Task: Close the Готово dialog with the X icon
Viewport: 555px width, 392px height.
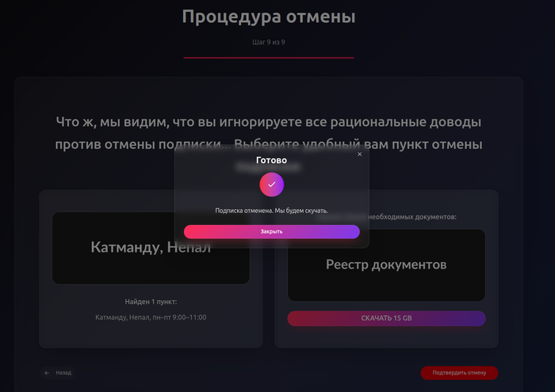Action: click(359, 154)
